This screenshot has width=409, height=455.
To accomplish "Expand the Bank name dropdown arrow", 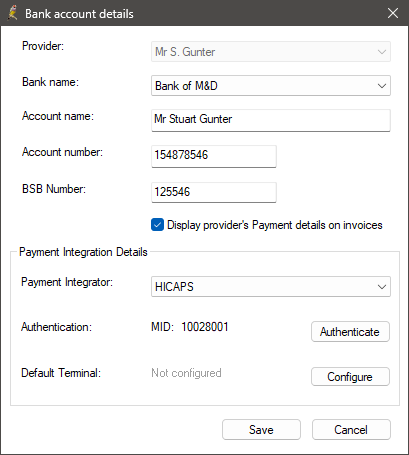I will coord(382,86).
